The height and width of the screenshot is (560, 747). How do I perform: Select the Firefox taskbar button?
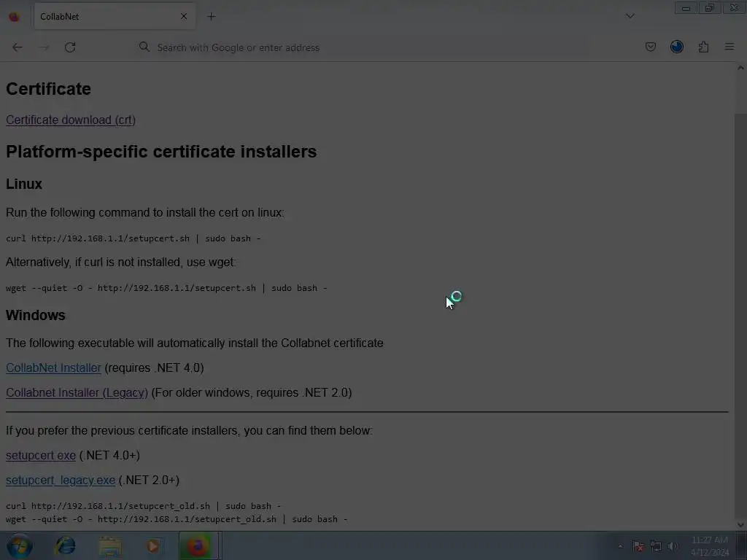[198, 546]
